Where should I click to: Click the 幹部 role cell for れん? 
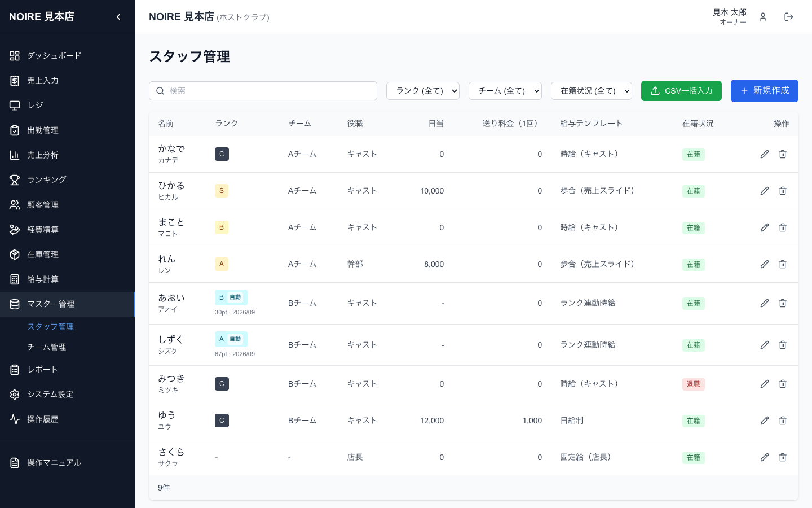[355, 264]
